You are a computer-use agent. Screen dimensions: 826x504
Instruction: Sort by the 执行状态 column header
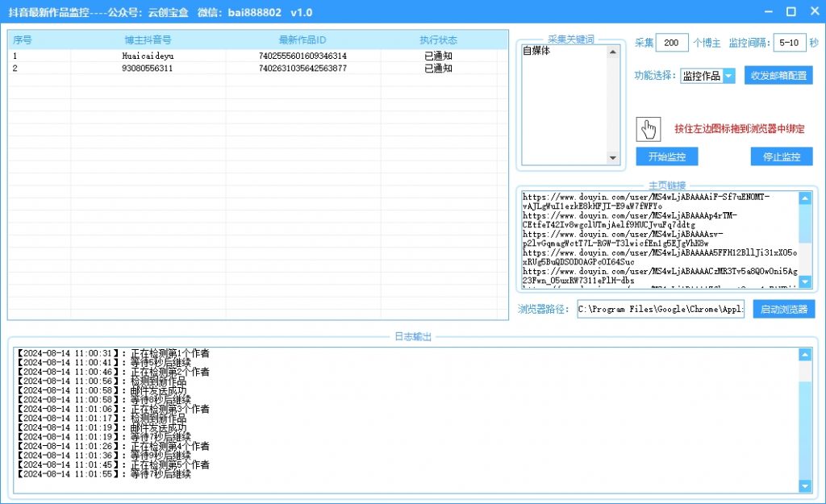(x=438, y=40)
